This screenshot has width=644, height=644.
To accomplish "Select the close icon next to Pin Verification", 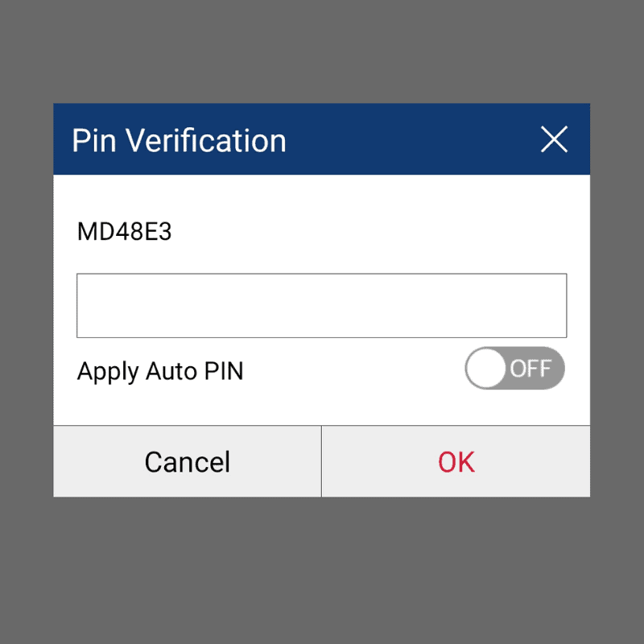I will (x=554, y=139).
